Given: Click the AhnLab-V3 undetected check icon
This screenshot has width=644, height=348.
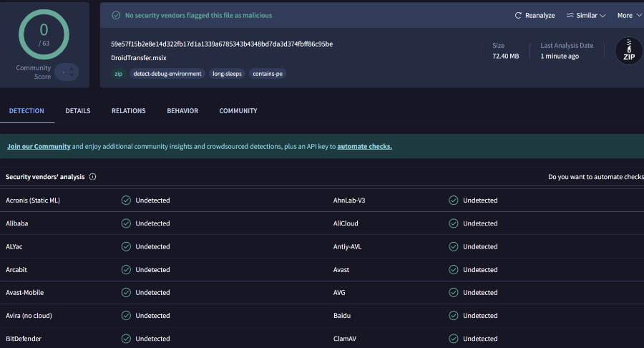Looking at the screenshot, I should tap(454, 200).
